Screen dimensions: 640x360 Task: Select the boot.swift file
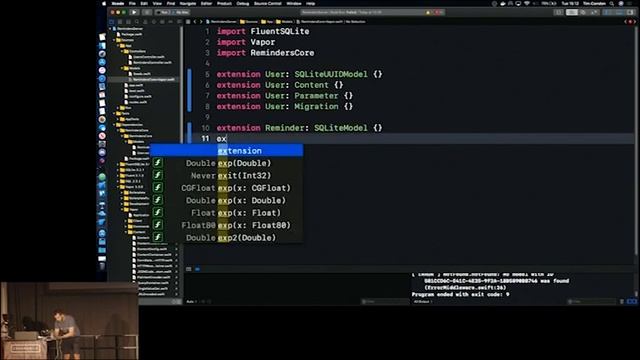pos(134,91)
